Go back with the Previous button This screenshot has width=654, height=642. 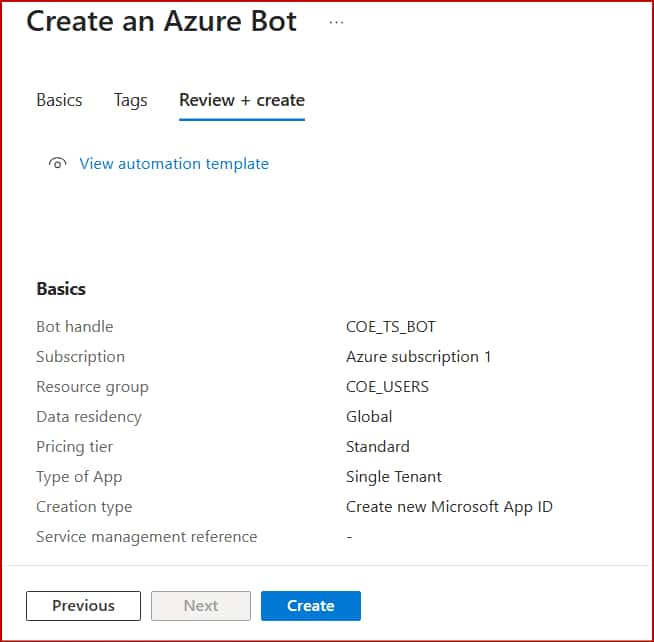click(x=83, y=605)
